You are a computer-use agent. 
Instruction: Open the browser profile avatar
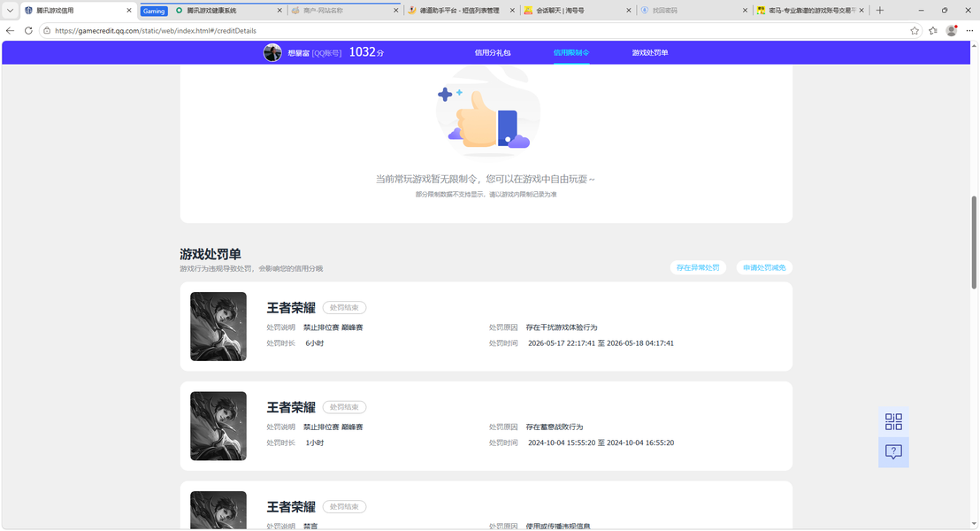point(951,31)
